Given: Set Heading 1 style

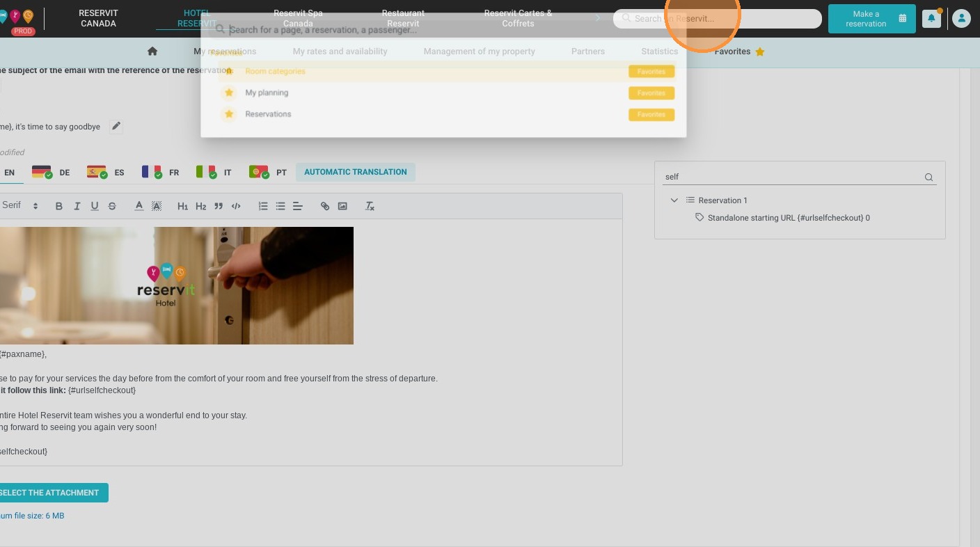Looking at the screenshot, I should pyautogui.click(x=183, y=206).
